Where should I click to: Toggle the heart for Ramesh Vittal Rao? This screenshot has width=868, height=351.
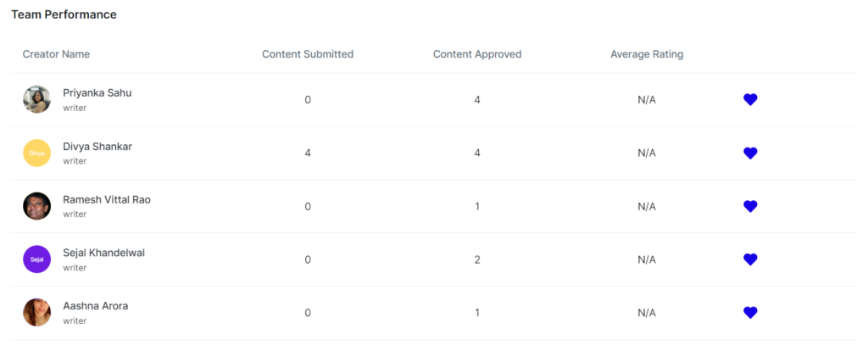pos(750,206)
